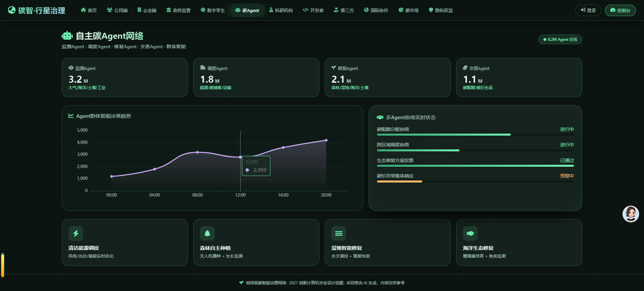The height and width of the screenshot is (291, 644).
Task: Open the 清洁能源调度 card
Action: point(124,242)
